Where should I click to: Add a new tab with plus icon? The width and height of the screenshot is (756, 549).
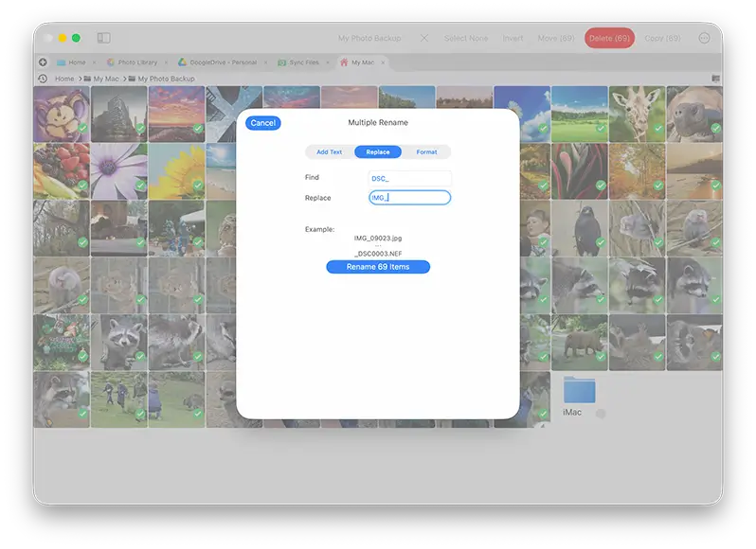click(43, 62)
